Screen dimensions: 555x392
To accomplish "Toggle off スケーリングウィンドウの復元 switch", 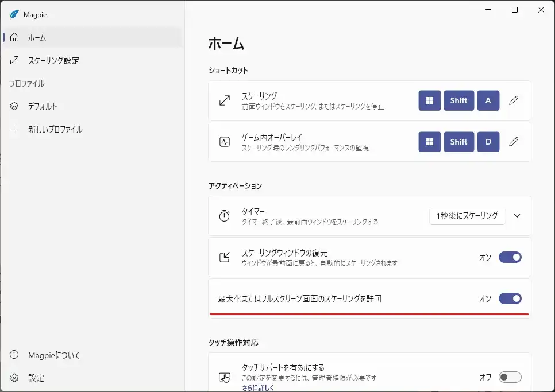I will point(510,257).
